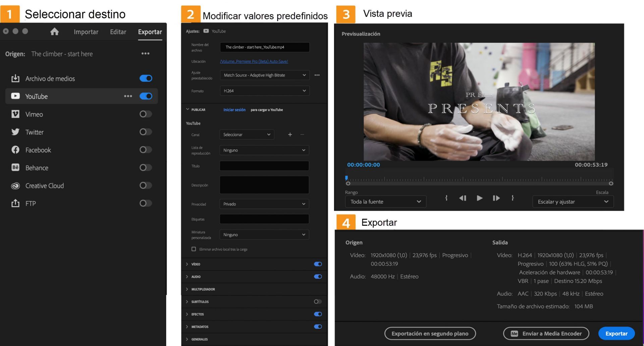Open the home screen via house icon
Image resolution: width=644 pixels, height=346 pixels.
point(54,32)
